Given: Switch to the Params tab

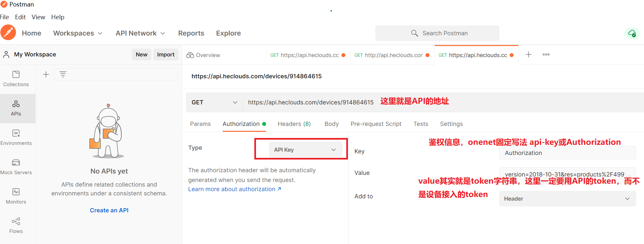Looking at the screenshot, I should (200, 124).
